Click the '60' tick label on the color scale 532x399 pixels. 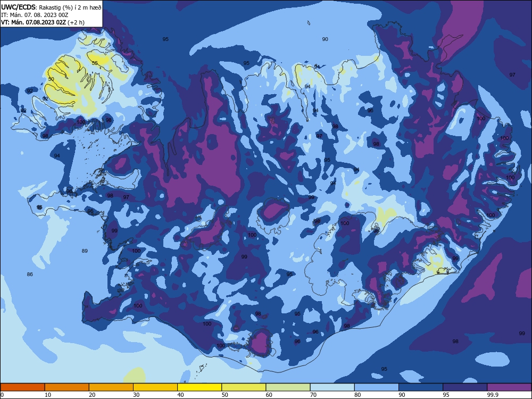point(269,395)
